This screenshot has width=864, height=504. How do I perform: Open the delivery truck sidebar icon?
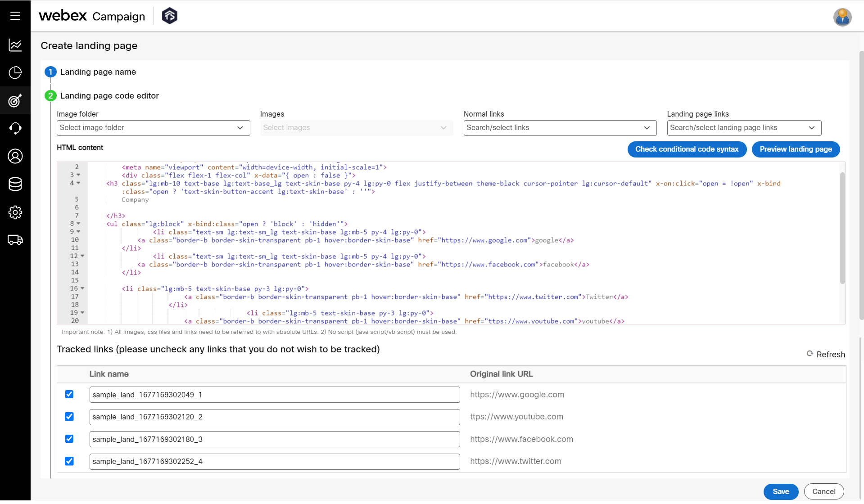15,240
